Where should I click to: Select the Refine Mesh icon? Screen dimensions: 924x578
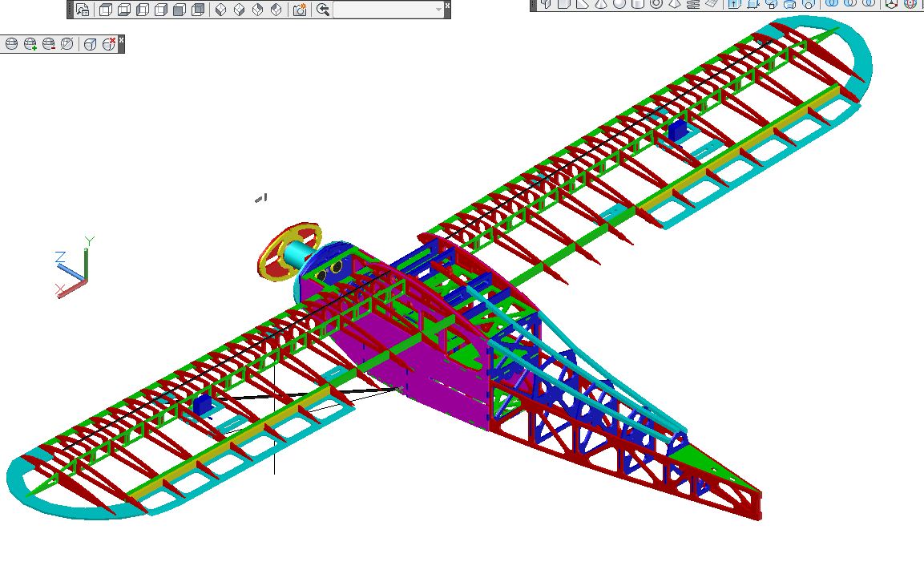coord(67,43)
